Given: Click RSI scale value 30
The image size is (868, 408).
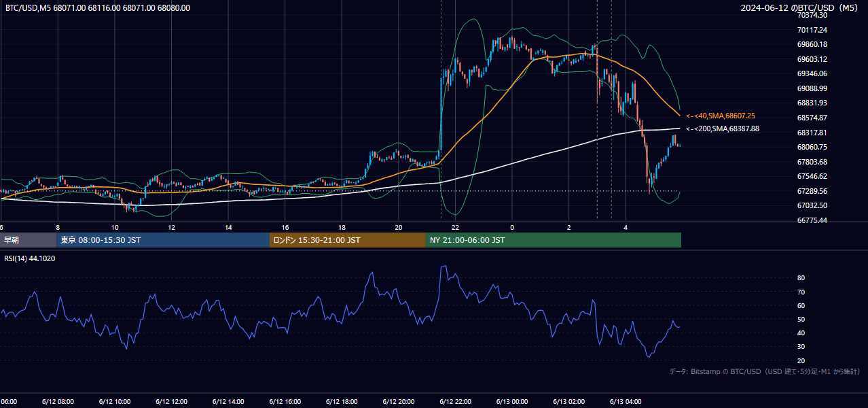Looking at the screenshot, I should 801,347.
